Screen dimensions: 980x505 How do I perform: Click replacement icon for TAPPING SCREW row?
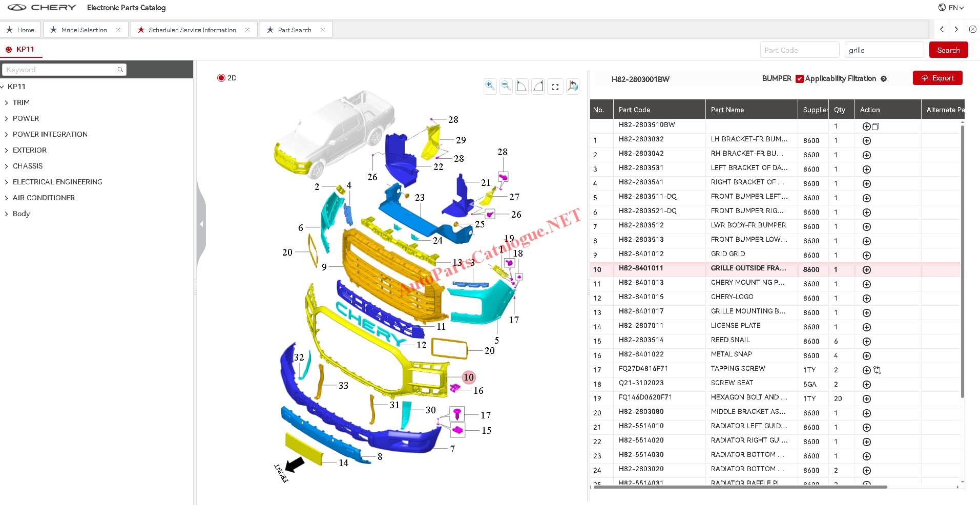pyautogui.click(x=878, y=370)
